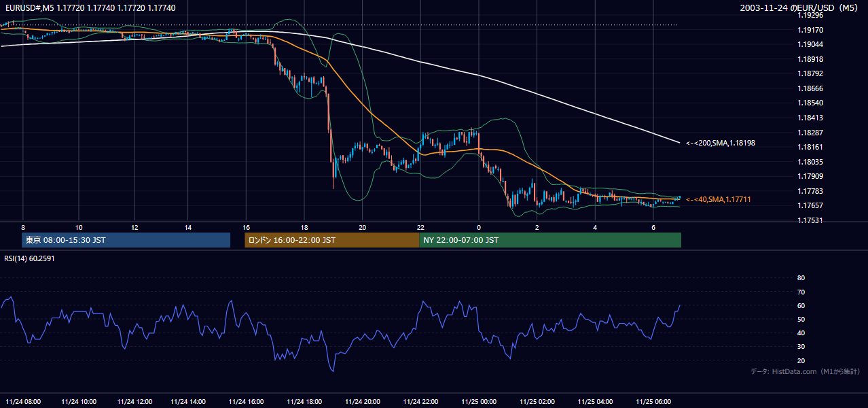
Task: Click the RSI 50 level label
Action: coord(801,319)
